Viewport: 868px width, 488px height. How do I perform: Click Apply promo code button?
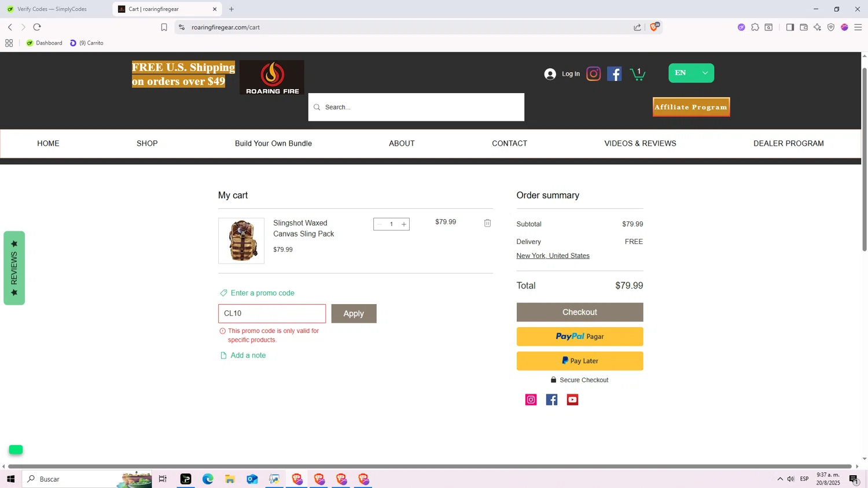[354, 313]
